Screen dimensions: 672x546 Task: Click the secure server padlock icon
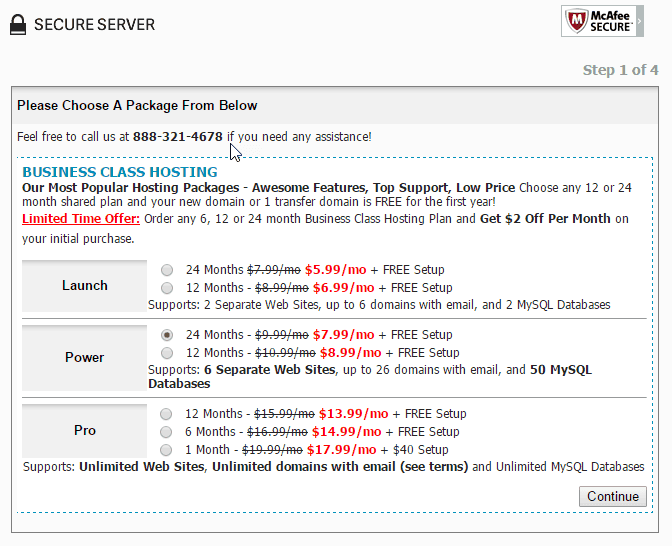pyautogui.click(x=18, y=24)
